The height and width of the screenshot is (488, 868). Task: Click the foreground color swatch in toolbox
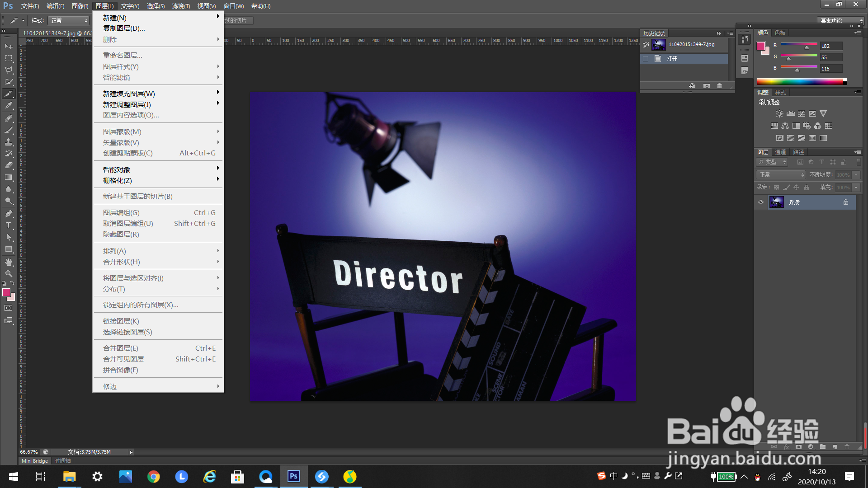tap(6, 293)
